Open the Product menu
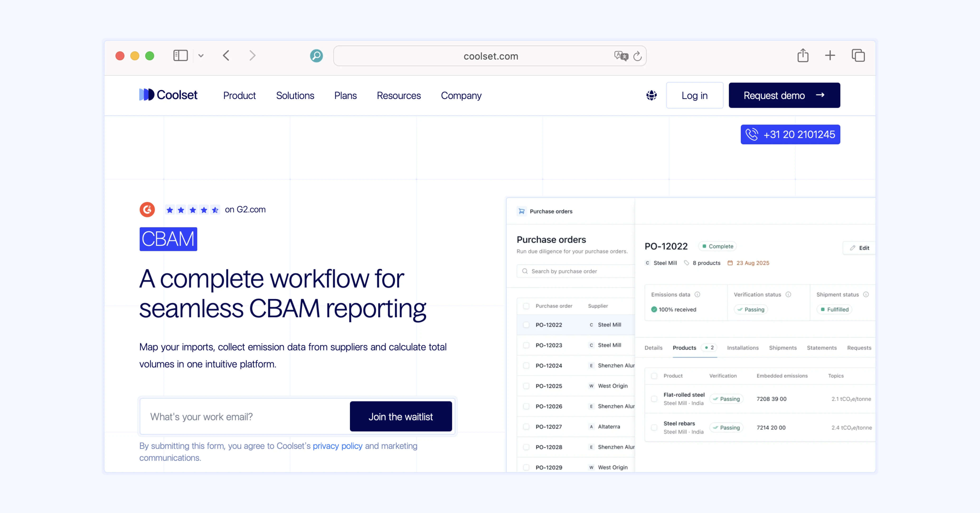Viewport: 980px width, 513px height. point(239,95)
